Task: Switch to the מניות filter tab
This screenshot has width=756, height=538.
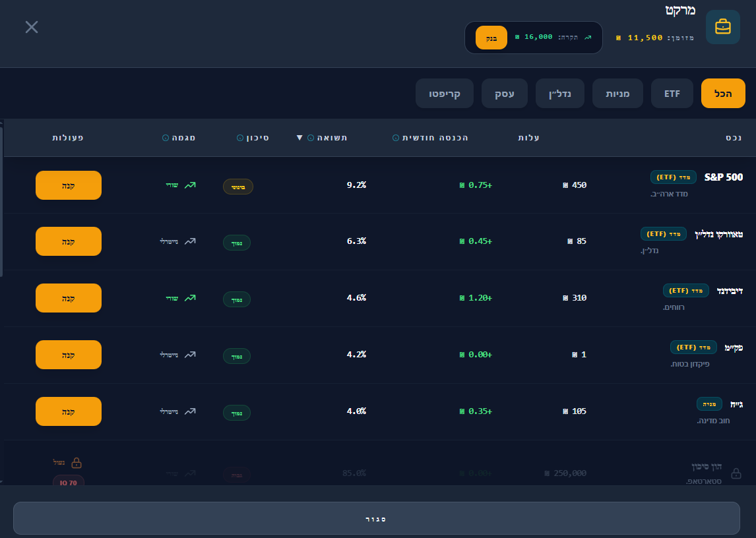Action: click(617, 94)
